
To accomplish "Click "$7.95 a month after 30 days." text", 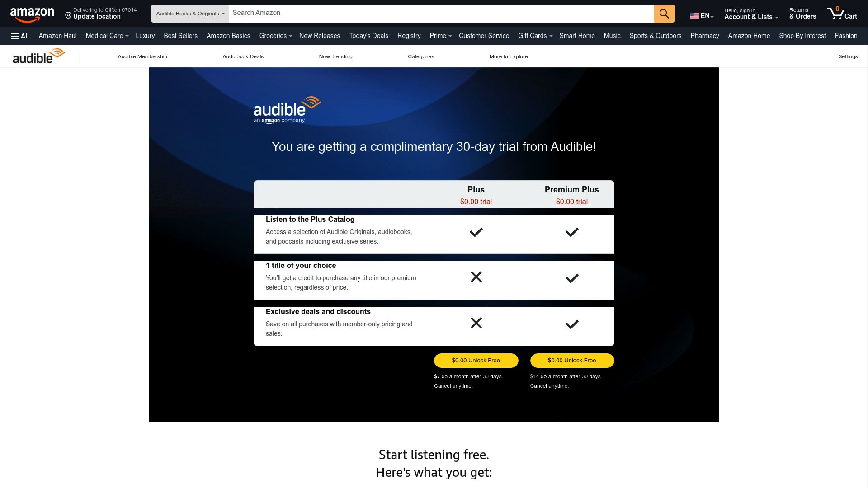I will point(468,376).
